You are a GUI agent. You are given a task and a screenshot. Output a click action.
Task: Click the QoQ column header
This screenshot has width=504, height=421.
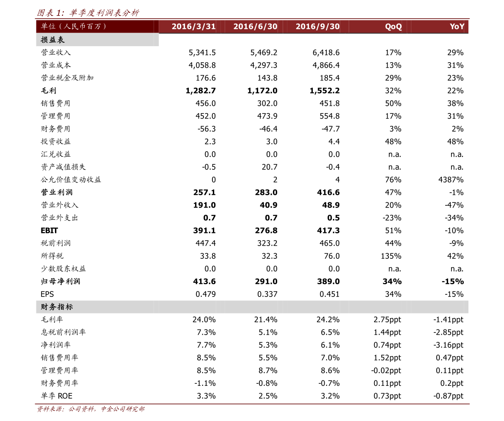(x=393, y=26)
